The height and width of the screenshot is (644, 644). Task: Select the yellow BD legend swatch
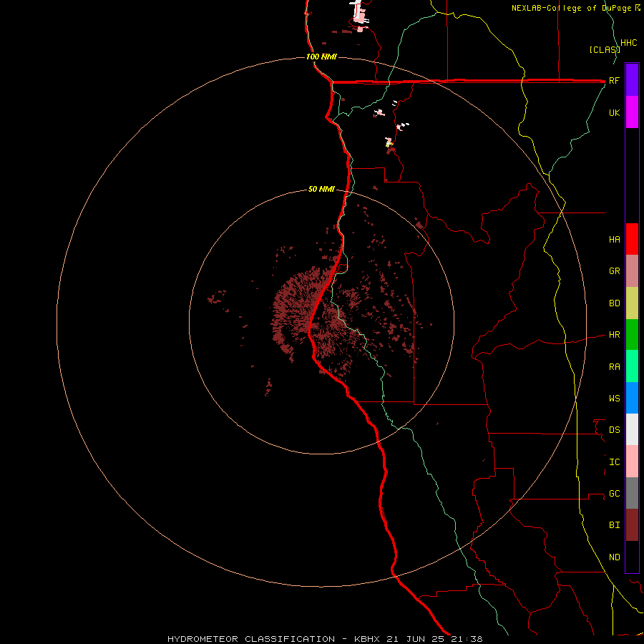[x=632, y=303]
